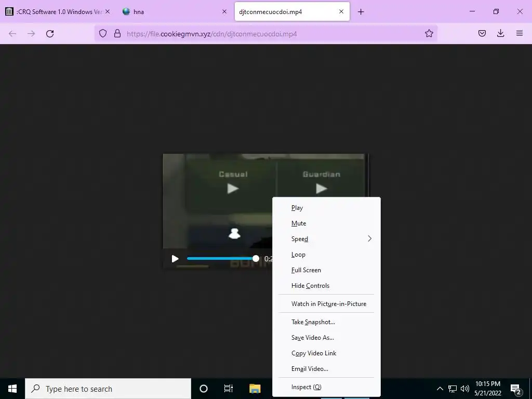Select the djtconmecuocdoi.mp4 tab
The height and width of the screenshot is (399, 532).
[292, 11]
